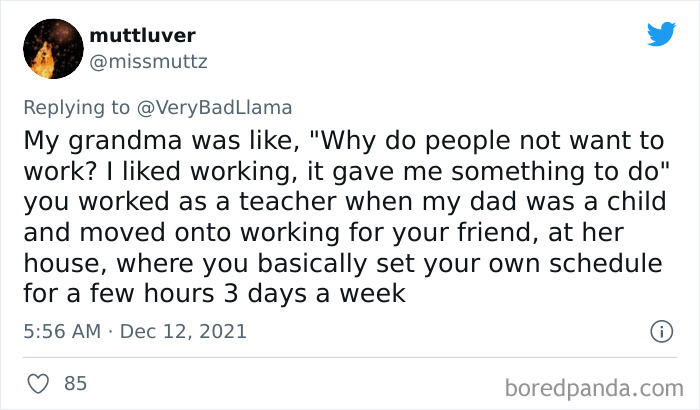Open the info circle icon by the date

661,331
